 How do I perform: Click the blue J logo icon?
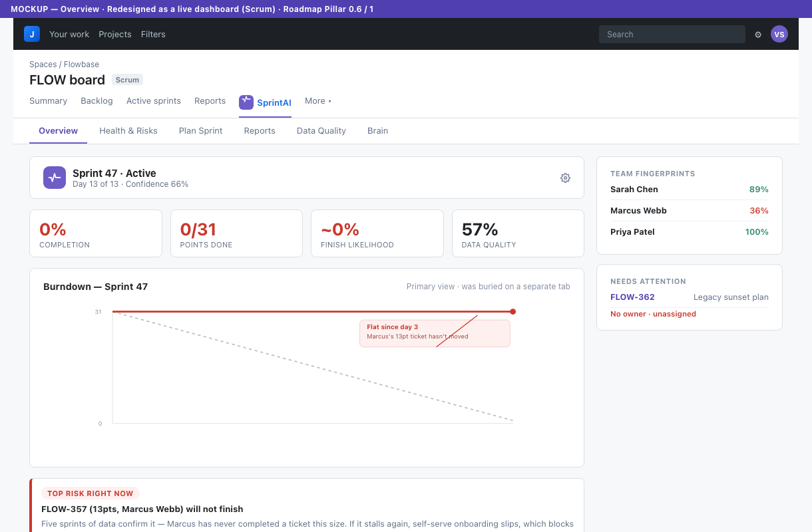click(x=32, y=34)
